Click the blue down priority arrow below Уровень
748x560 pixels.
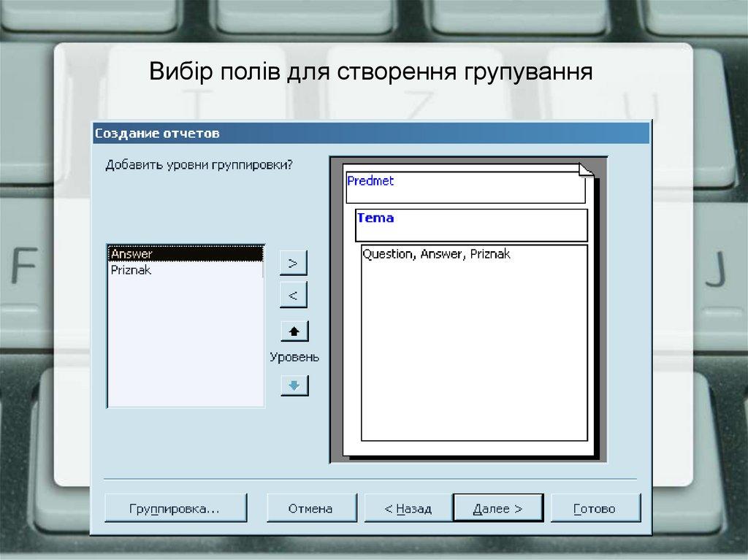point(295,385)
